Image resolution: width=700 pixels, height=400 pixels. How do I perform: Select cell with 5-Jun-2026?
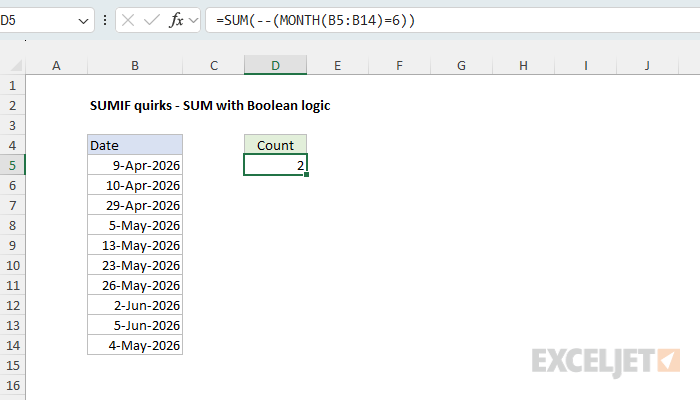[x=135, y=325]
